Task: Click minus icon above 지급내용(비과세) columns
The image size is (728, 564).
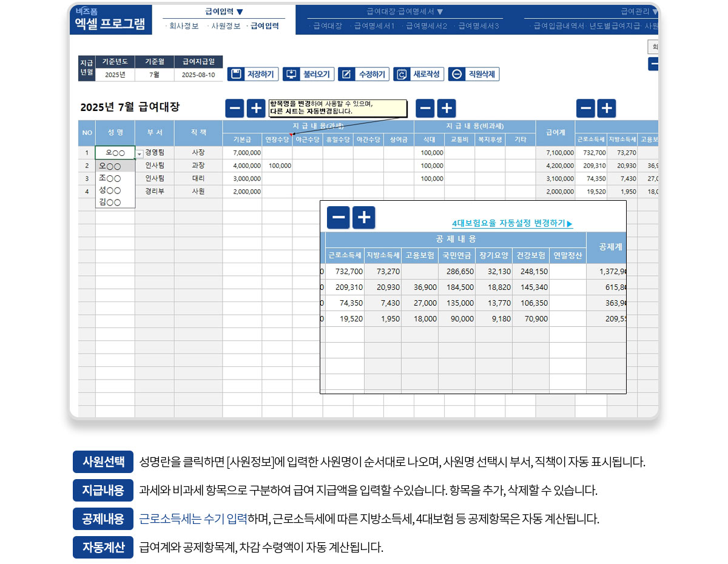Action: [425, 109]
